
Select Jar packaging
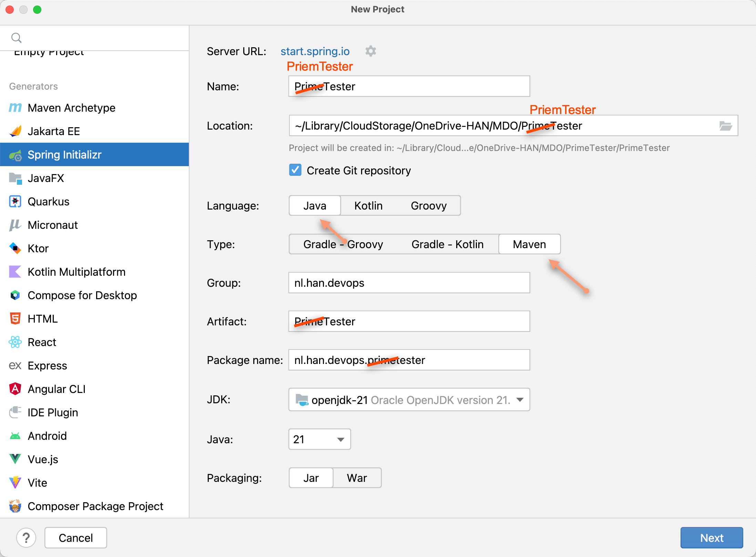click(311, 478)
